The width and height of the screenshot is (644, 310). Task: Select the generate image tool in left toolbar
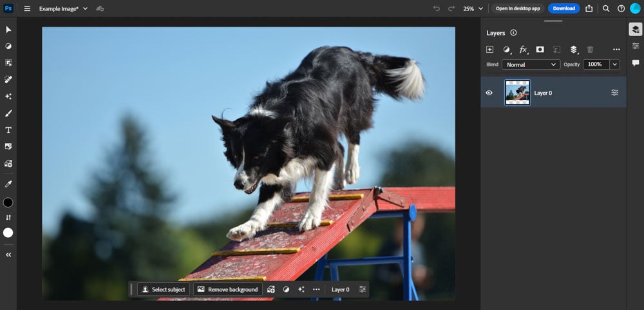8,163
